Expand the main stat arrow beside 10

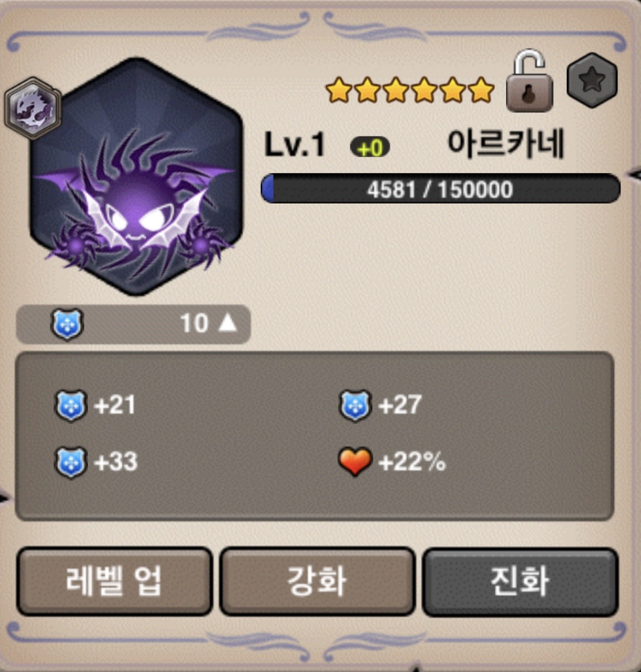click(227, 323)
